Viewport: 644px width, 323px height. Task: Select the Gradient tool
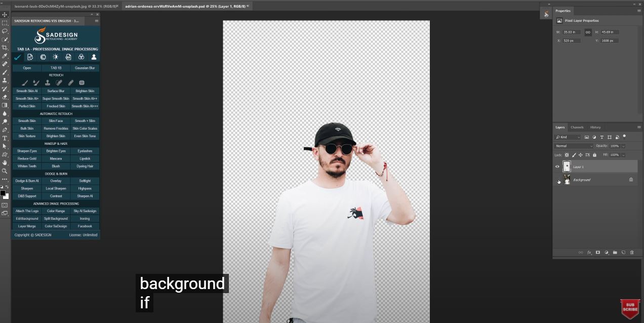pyautogui.click(x=5, y=105)
